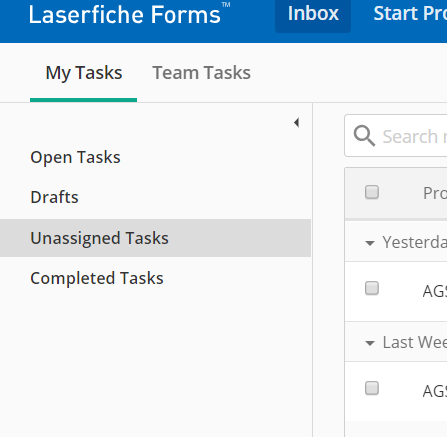
Task: Collapse the Last Week group
Action: [370, 343]
